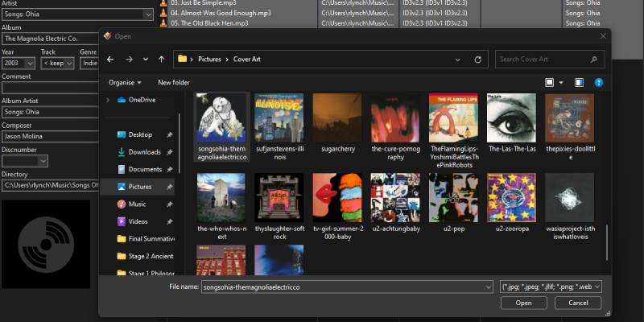The image size is (644, 322).
Task: Click the Comment field
Action: click(50, 88)
